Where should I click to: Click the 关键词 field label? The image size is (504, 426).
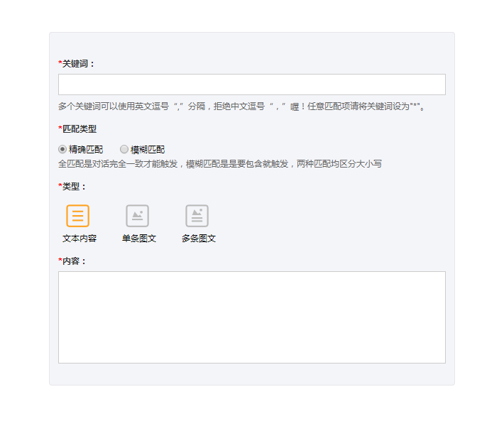[x=78, y=64]
